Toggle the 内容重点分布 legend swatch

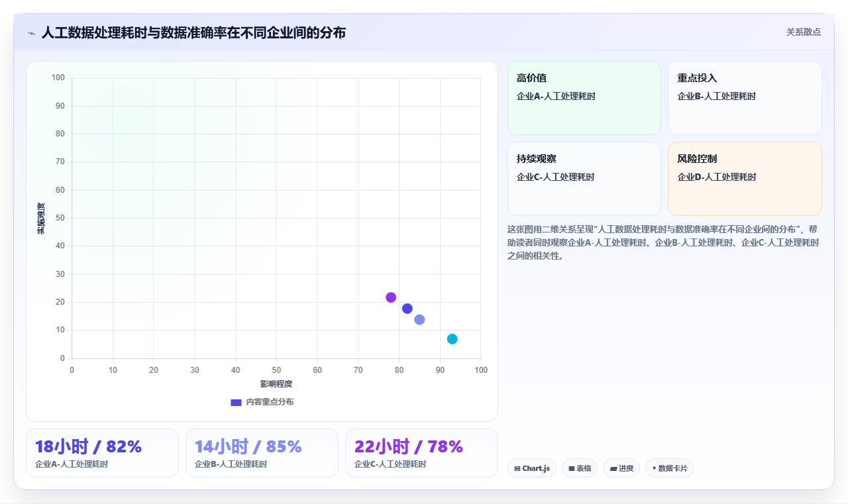236,402
